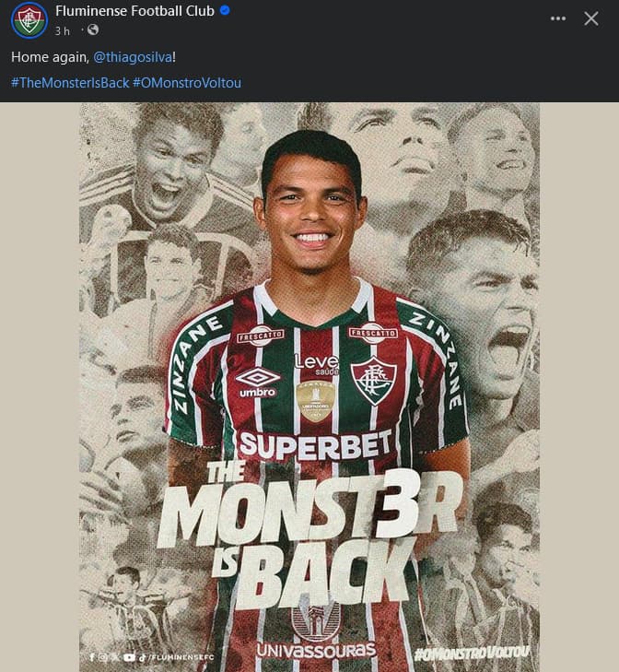Click the Instagram icon on the poster
Screen dimensions: 619x672
(x=103, y=657)
